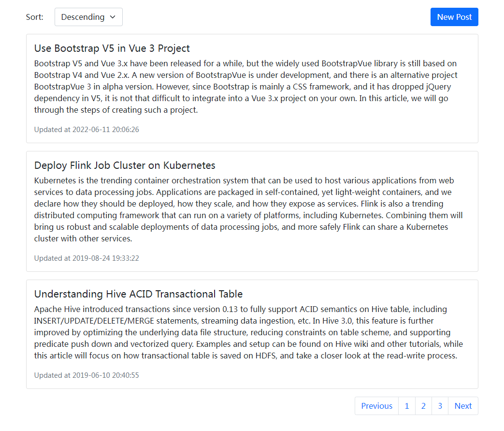Go to the Previous page
Viewport: 504px width, 431px height.
376,406
